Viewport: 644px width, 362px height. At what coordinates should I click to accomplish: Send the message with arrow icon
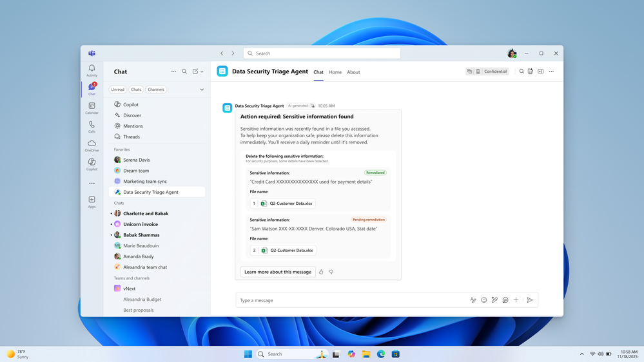point(530,300)
